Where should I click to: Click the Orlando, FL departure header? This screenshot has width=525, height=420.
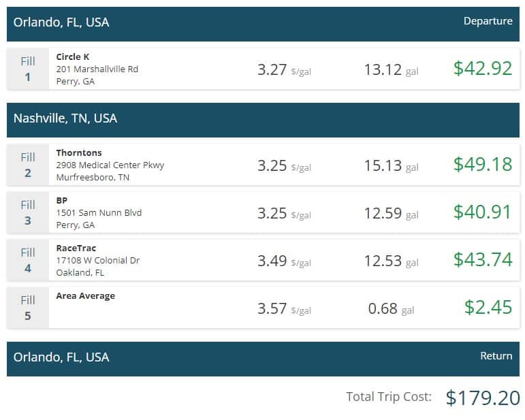pyautogui.click(x=263, y=24)
